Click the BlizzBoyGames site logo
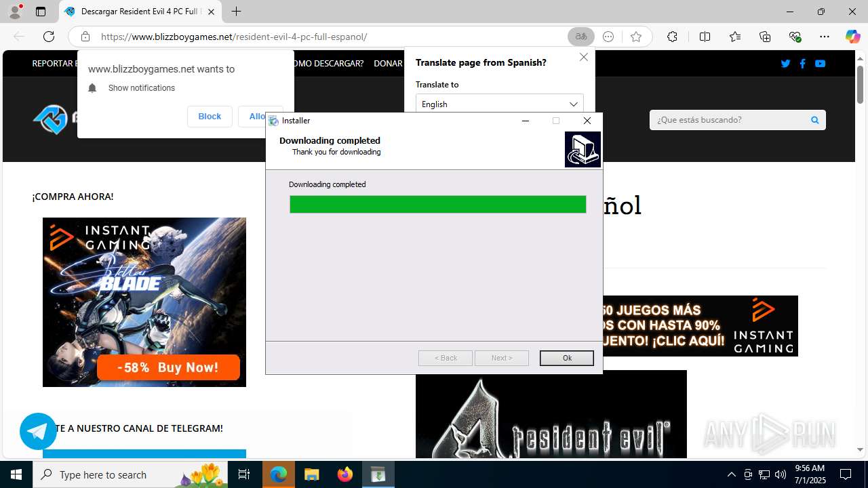 coord(54,119)
